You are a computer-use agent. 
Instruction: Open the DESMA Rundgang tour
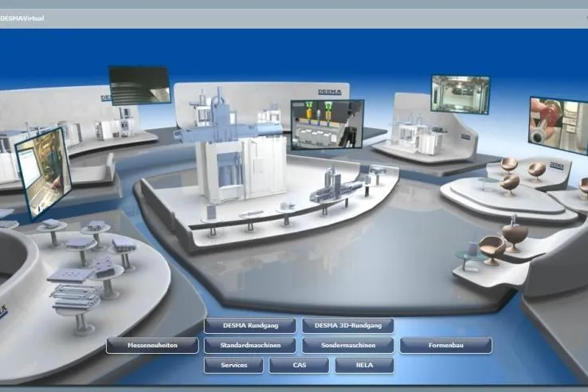coord(250,326)
